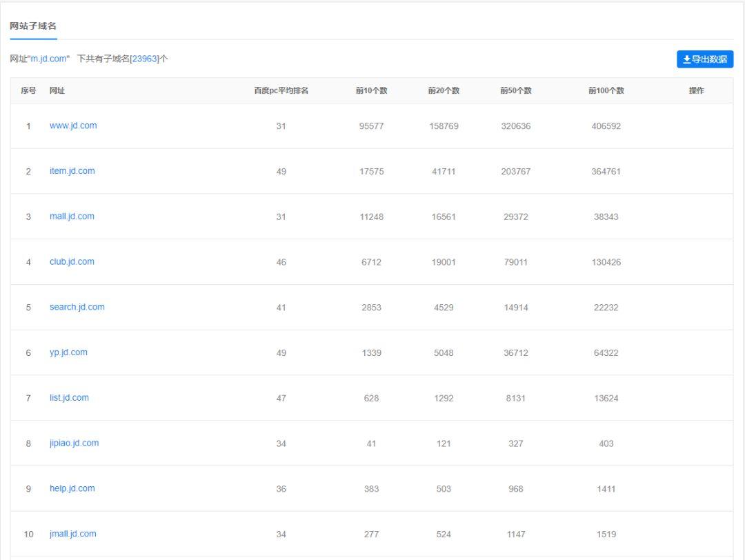Select the value 22232 in search.jd.com row
The image size is (745, 560).
(x=606, y=308)
